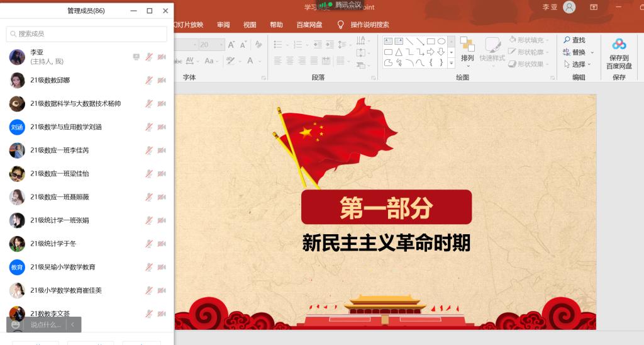
Task: Unmute microphone of 21级数学与应用数学刘涵
Action: 149,127
